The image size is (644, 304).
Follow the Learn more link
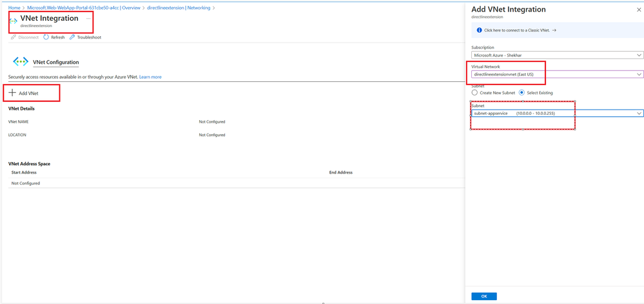(x=150, y=77)
